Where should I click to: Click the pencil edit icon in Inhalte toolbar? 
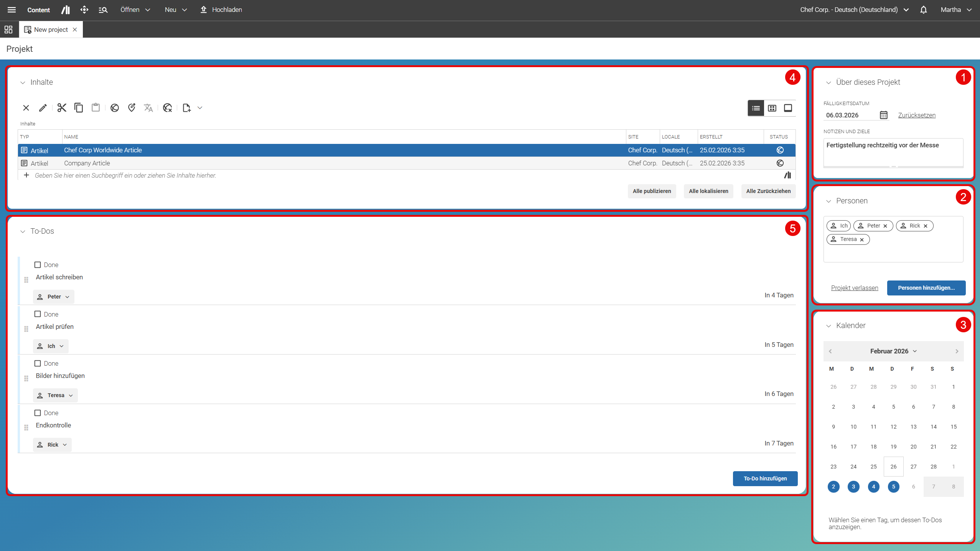coord(43,108)
